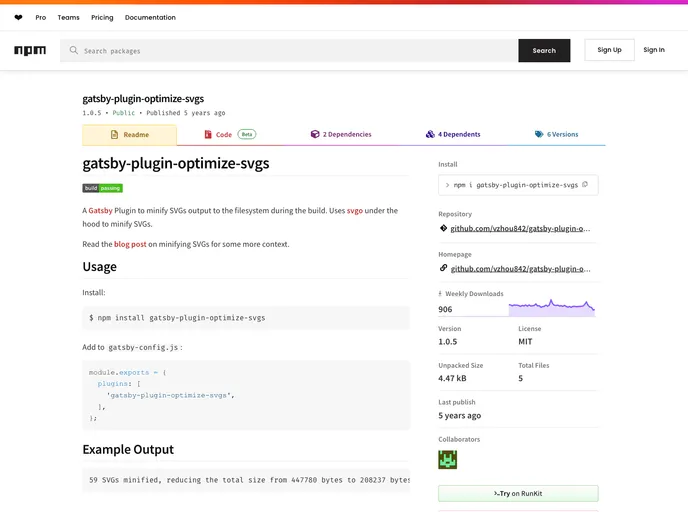
Task: Click the Public label under package title
Action: [124, 113]
